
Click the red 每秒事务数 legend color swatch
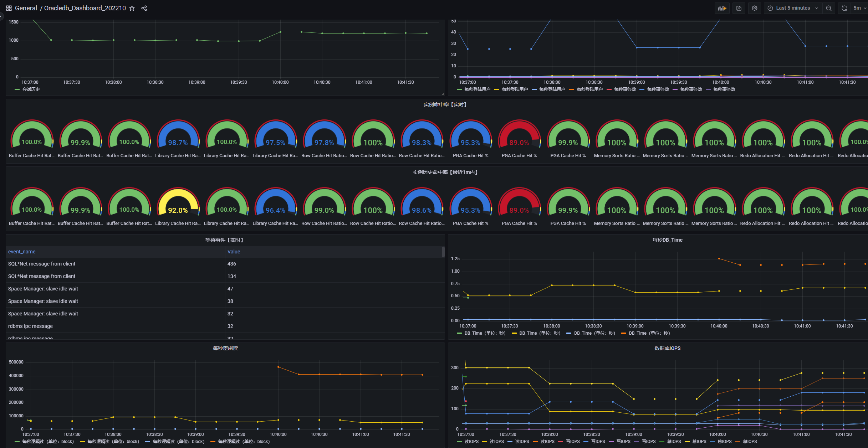coord(609,89)
